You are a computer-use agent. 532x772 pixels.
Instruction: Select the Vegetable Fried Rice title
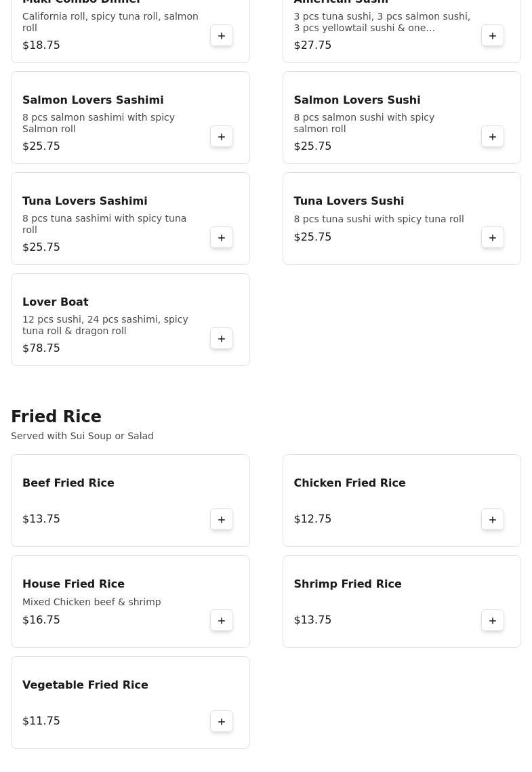85,685
